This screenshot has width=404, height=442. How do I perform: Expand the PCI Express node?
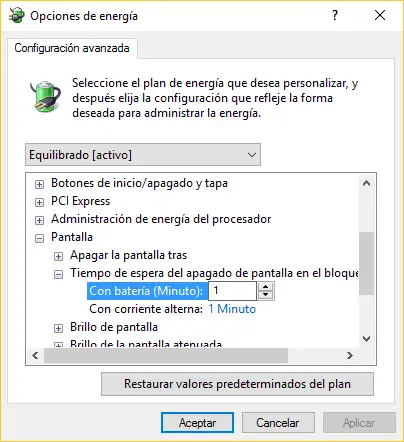click(39, 202)
